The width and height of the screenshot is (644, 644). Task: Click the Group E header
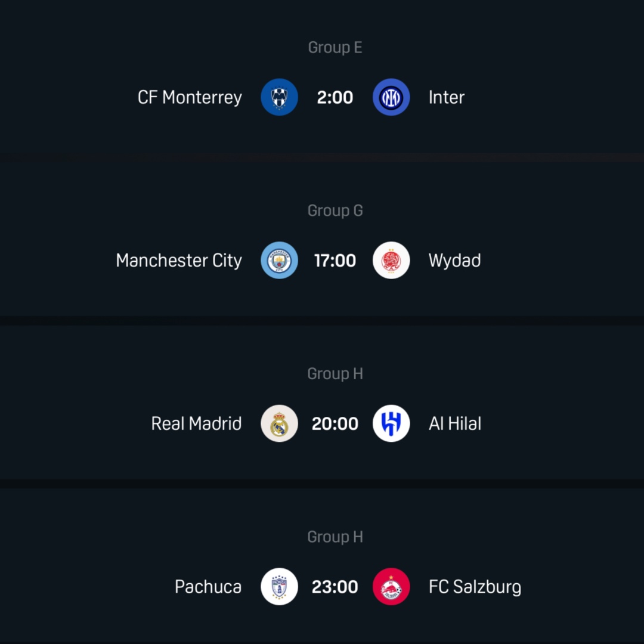335,47
